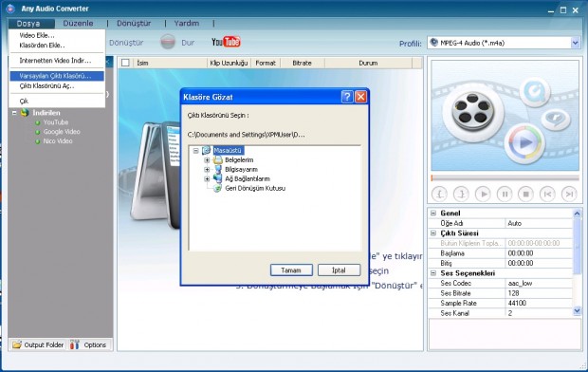Click the profile icon in Profili dropdown
Screen dimensions: 588x372
point(433,43)
